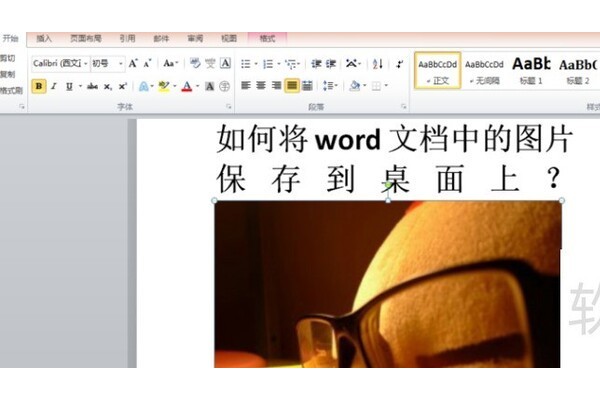Apply Character Shading gray A icon
The height and width of the screenshot is (400, 600).
coord(209,87)
